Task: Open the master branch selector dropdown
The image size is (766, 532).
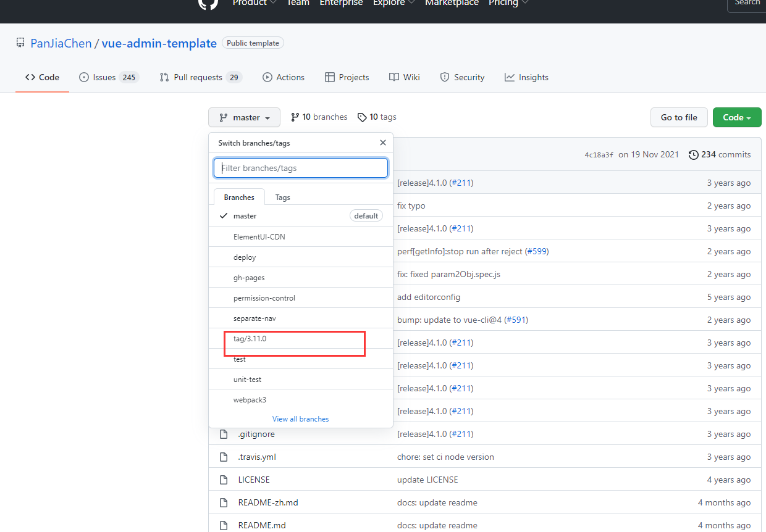Action: (244, 117)
